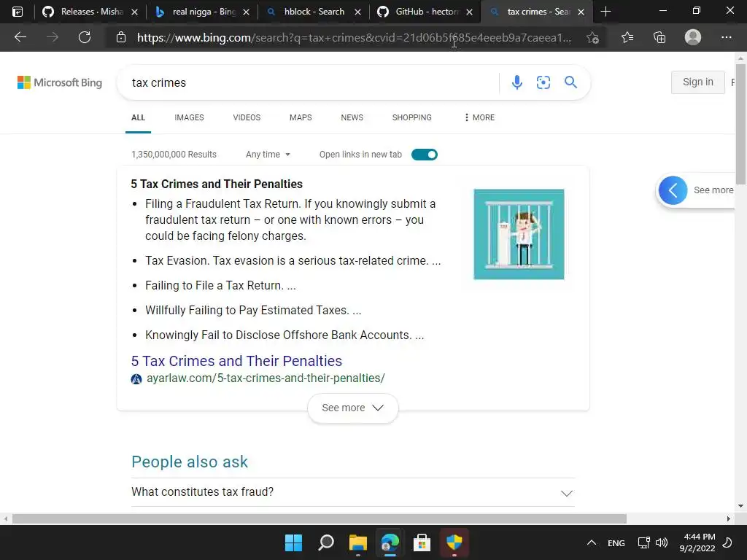This screenshot has height=560, width=747.
Task: Go back to the previous page
Action: click(20, 37)
